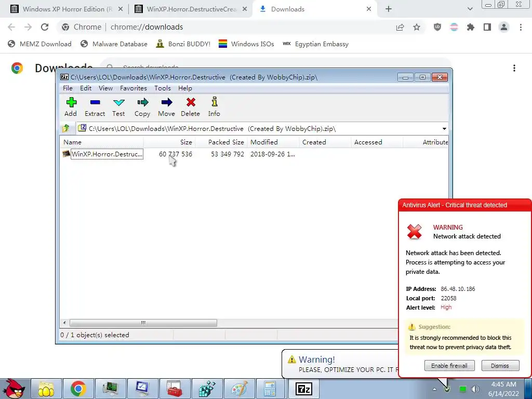This screenshot has width=532, height=399.
Task: Open Chrome's three-dot menu
Action: pyautogui.click(x=521, y=27)
